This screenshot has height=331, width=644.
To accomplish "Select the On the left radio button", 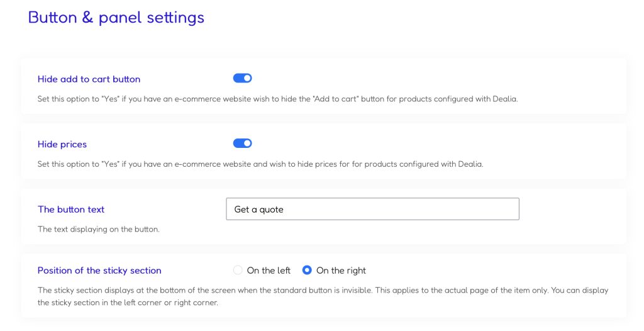I will [237, 270].
